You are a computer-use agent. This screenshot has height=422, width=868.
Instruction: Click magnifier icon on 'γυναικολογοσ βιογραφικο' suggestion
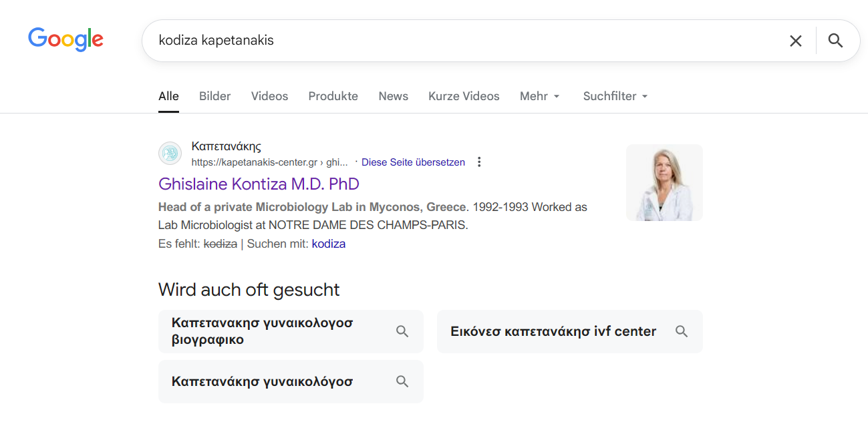point(402,331)
